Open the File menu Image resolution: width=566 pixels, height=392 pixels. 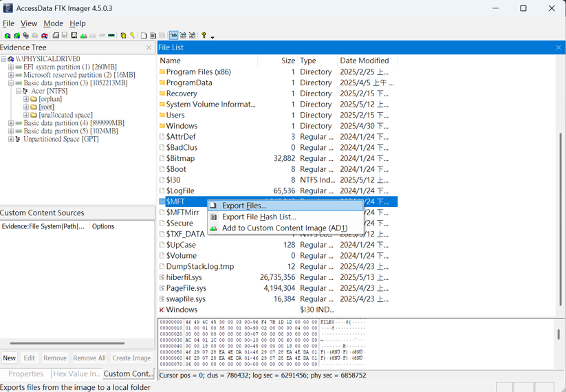point(8,23)
